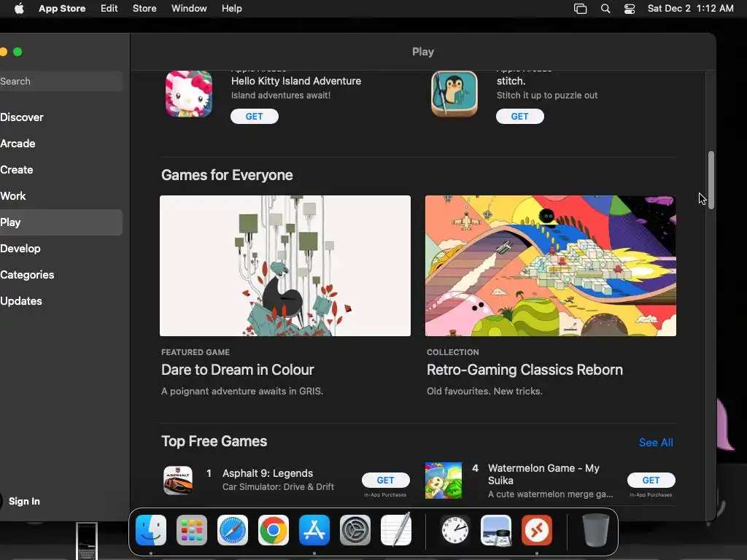Open the Trash in the Dock
The height and width of the screenshot is (560, 747).
(595, 530)
